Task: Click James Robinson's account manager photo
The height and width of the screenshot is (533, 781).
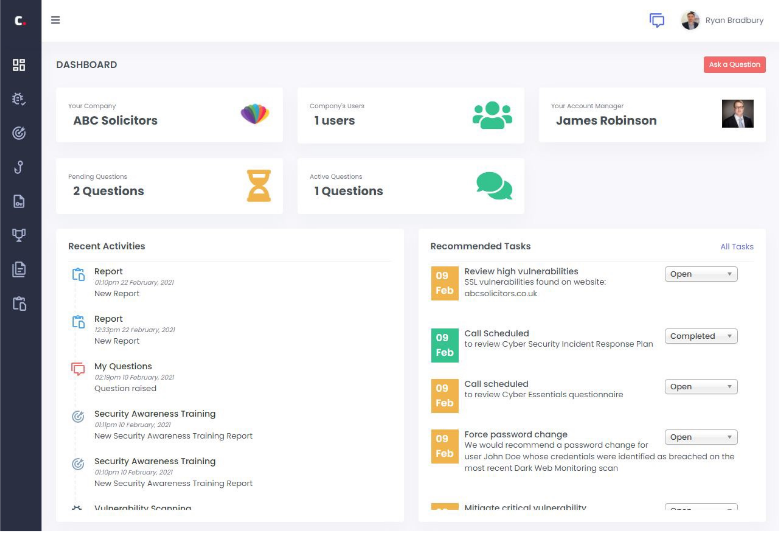Action: click(x=738, y=114)
